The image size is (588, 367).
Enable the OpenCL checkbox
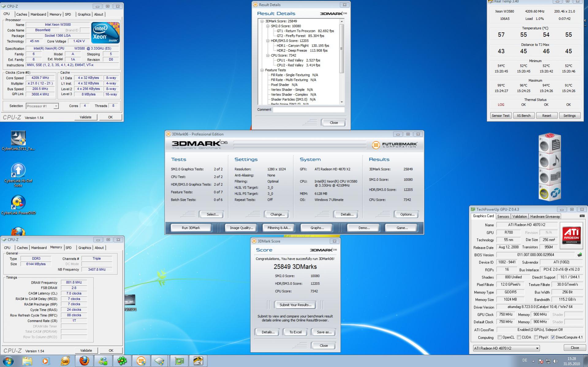tap(500, 337)
